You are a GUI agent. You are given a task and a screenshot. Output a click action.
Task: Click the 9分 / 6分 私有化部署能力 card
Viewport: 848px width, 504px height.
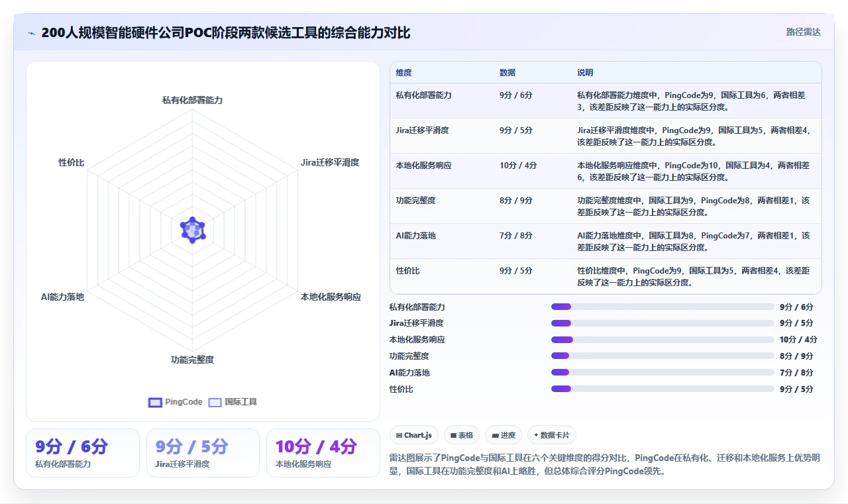tap(83, 453)
